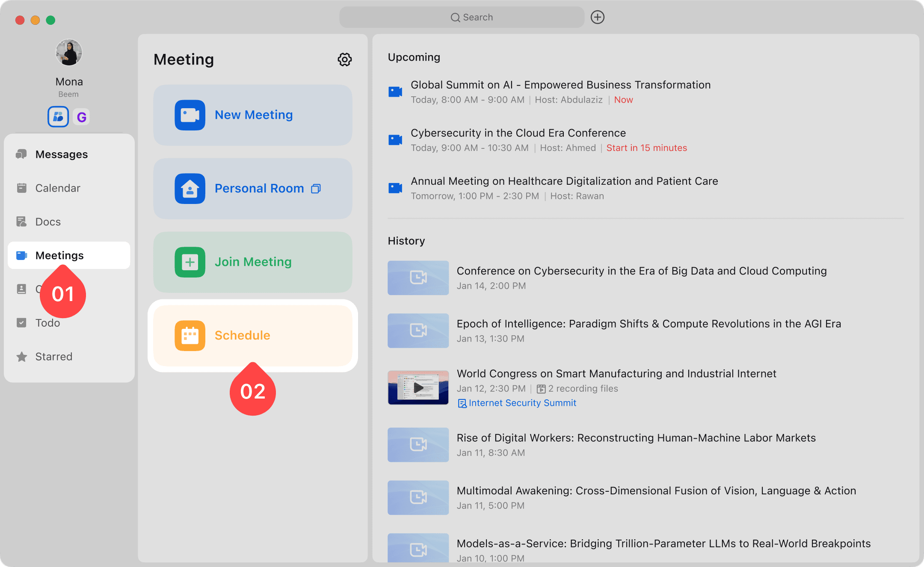Open meeting settings gear icon

pos(344,59)
